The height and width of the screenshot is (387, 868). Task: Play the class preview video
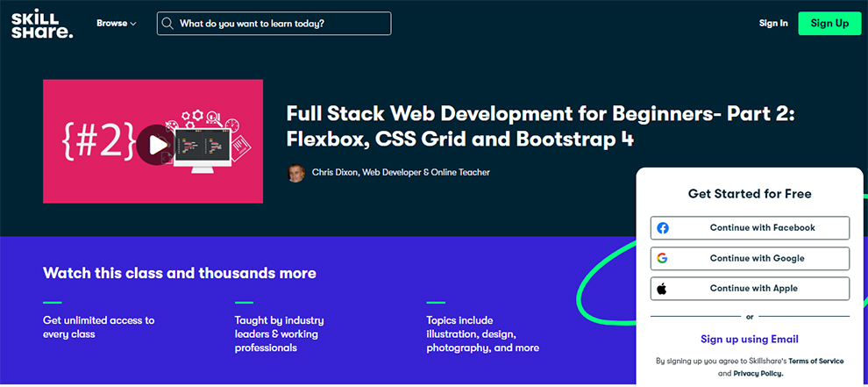coord(157,146)
